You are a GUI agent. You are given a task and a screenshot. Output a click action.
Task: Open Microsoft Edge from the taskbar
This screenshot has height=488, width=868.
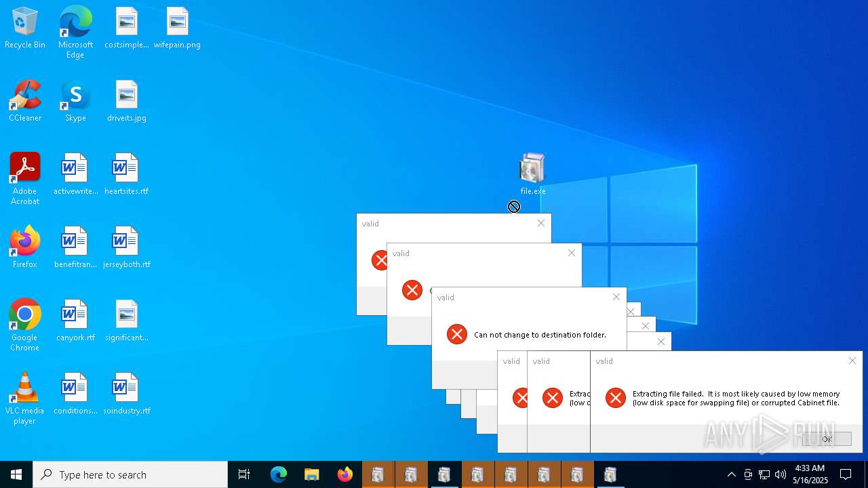click(279, 474)
